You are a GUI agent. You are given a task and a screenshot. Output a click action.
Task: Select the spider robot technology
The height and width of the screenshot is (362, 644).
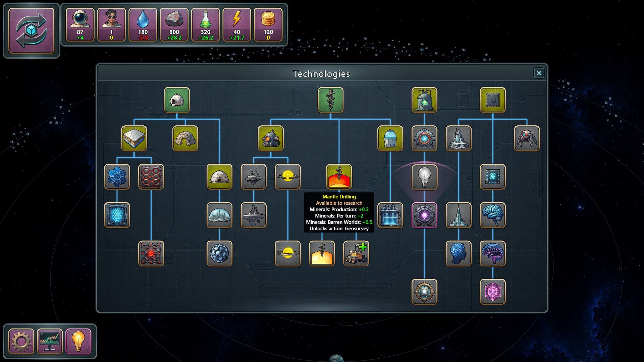coord(527,138)
